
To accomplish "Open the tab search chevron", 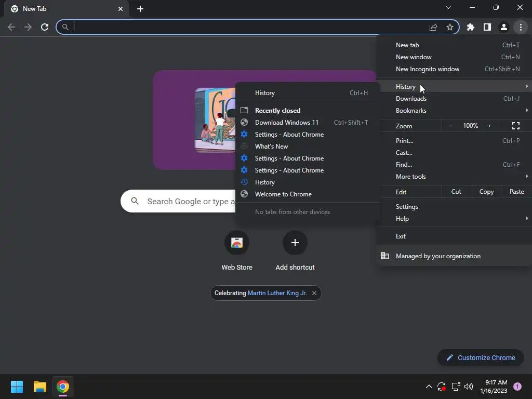I will [448, 7].
